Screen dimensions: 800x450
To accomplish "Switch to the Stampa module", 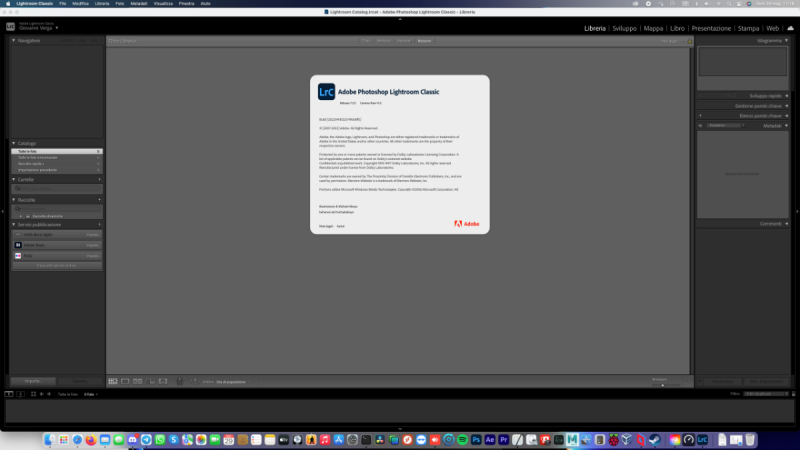I will click(x=748, y=29).
